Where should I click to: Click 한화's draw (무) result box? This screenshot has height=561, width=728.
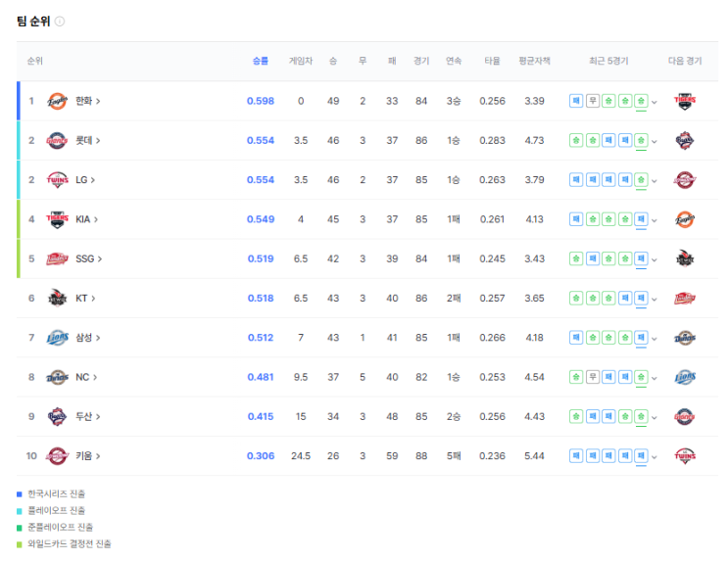coord(593,101)
